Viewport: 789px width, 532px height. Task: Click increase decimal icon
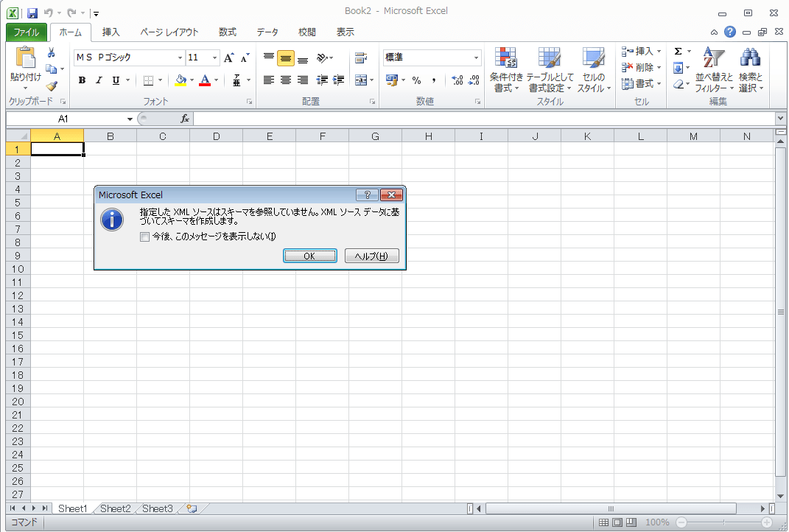coord(457,80)
